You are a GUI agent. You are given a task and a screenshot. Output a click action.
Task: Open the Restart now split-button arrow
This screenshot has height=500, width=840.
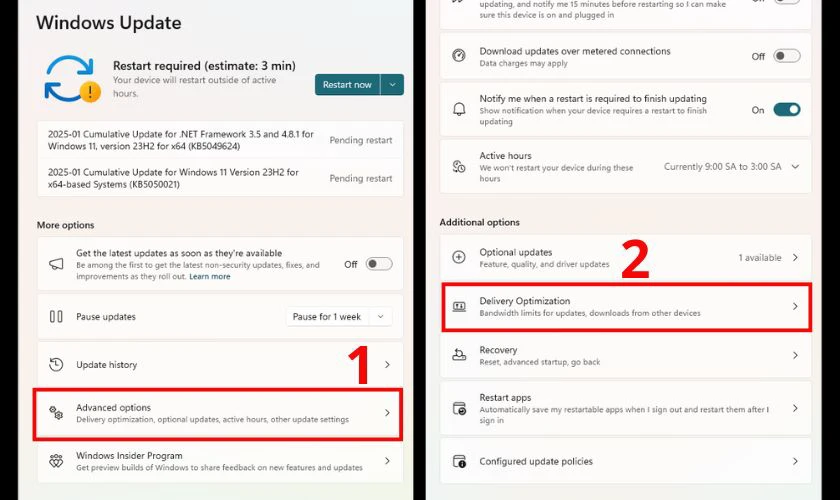[393, 85]
